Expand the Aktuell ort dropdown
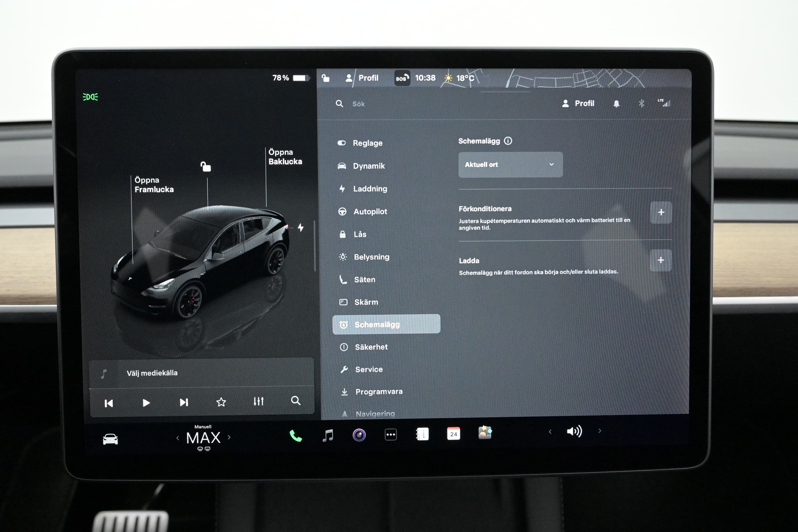The height and width of the screenshot is (532, 798). 510,165
